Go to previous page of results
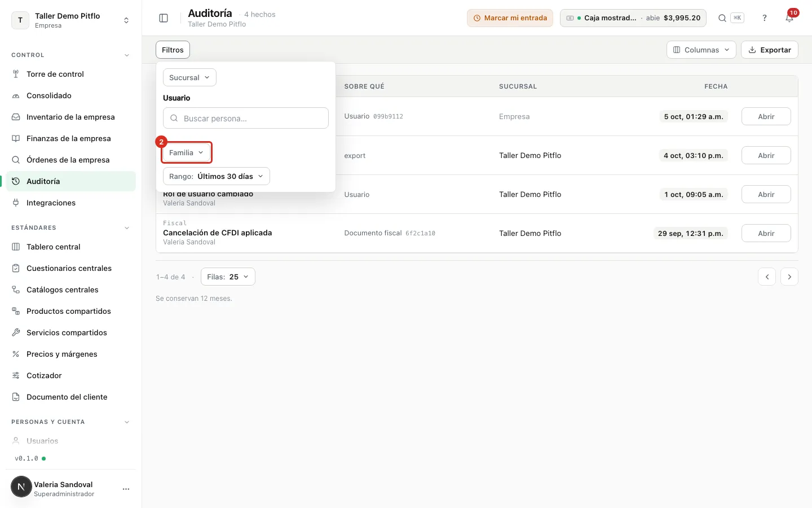Screen dimensions: 812x508 [x=767, y=277]
